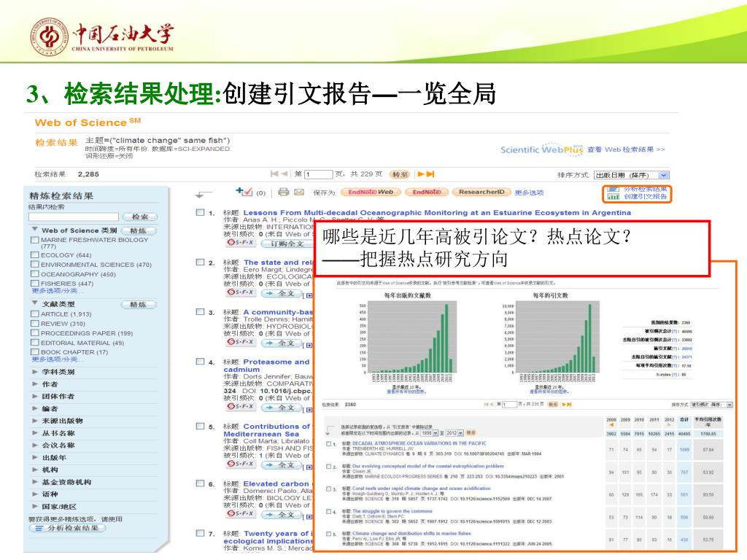747x560 pixels.
Task: Click S·F·X button for result 5
Action: 241,464
